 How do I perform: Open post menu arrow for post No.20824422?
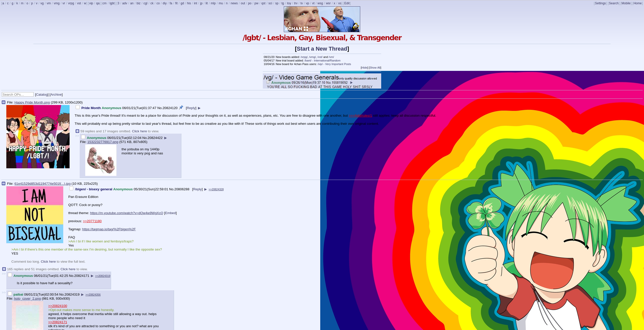166,138
